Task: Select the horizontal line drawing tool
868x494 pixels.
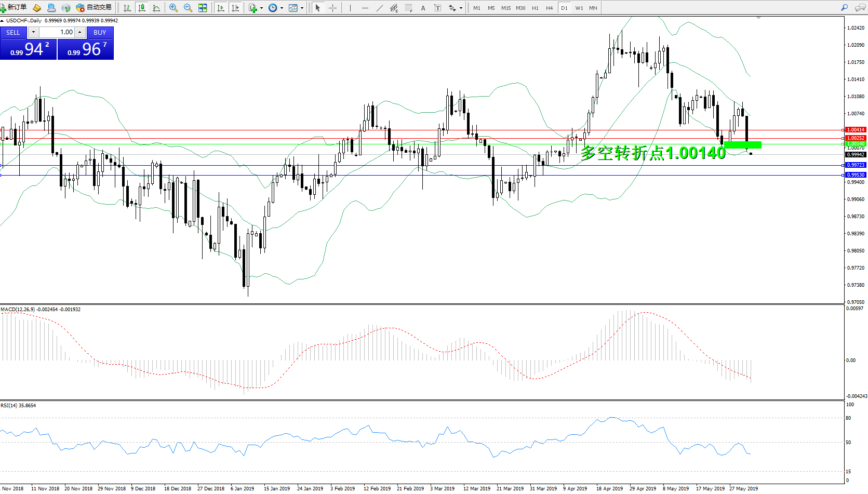Action: pos(365,8)
